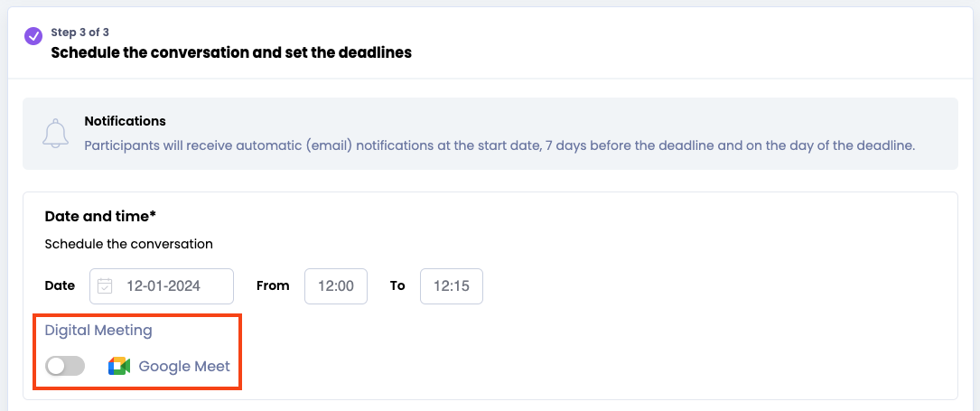The height and width of the screenshot is (411, 980).
Task: Open the To time field showing 12:15
Action: [452, 286]
